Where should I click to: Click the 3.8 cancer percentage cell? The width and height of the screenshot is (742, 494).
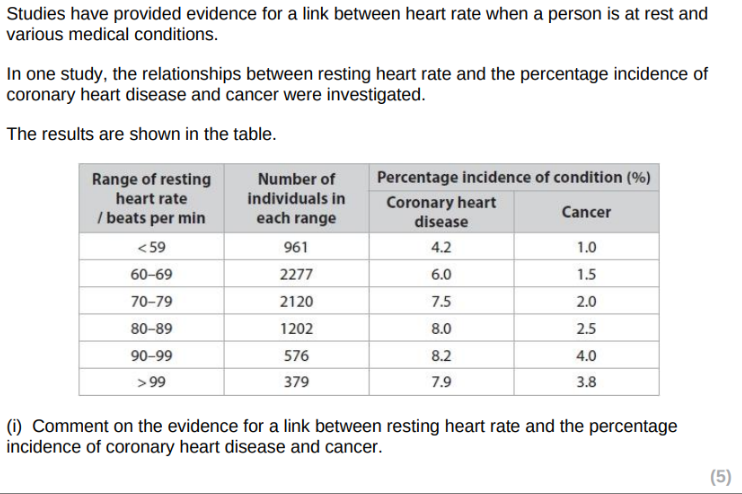[586, 382]
